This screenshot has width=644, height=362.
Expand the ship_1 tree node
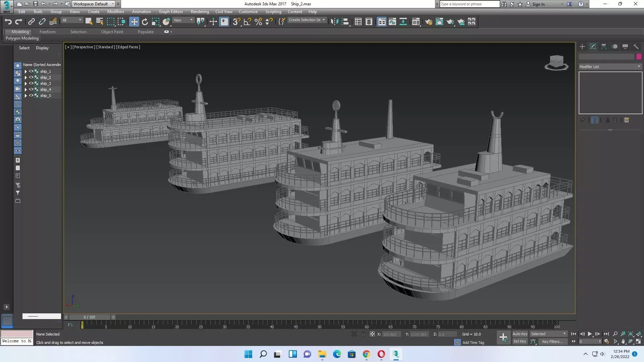click(x=25, y=71)
